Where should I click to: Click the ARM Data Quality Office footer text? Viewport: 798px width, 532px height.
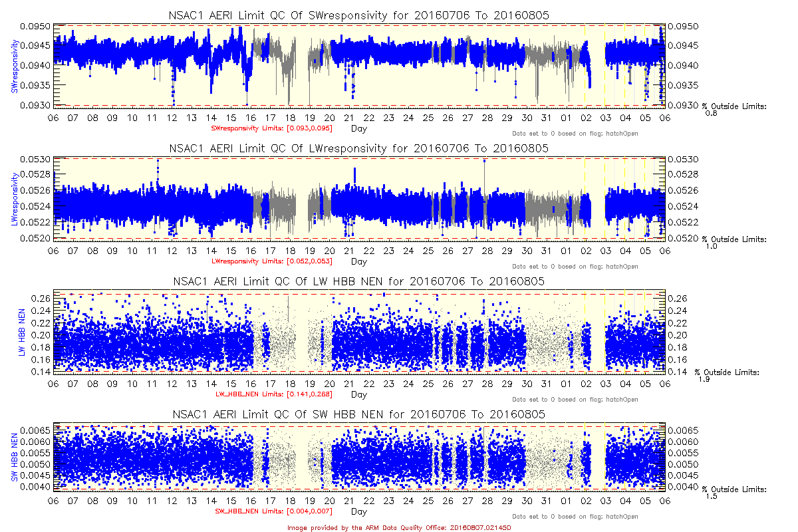pyautogui.click(x=399, y=527)
